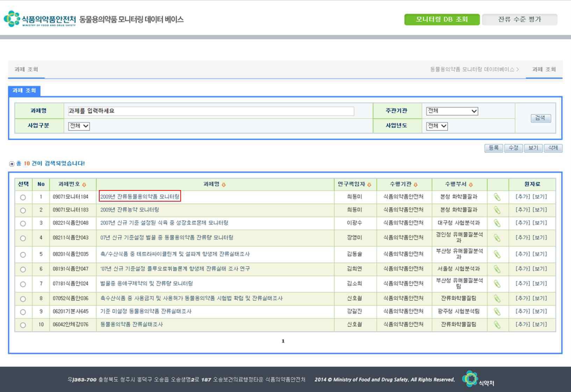Click department cell 서울청 시험분석과
Image resolution: width=571 pixels, height=392 pixels.
pos(458,269)
